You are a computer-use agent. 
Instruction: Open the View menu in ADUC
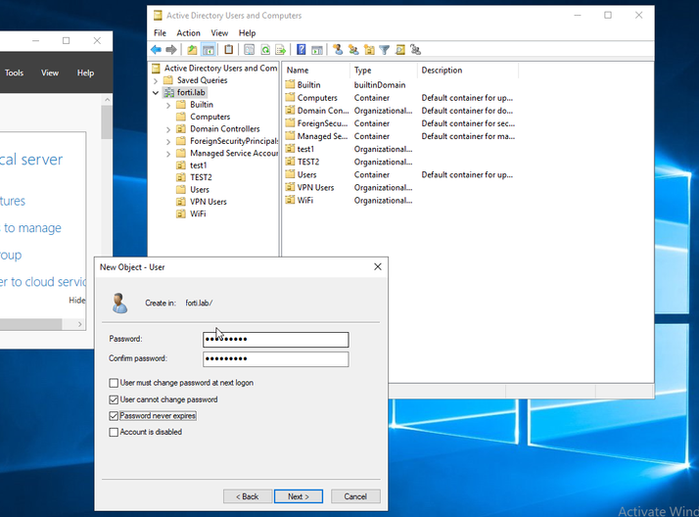point(219,33)
